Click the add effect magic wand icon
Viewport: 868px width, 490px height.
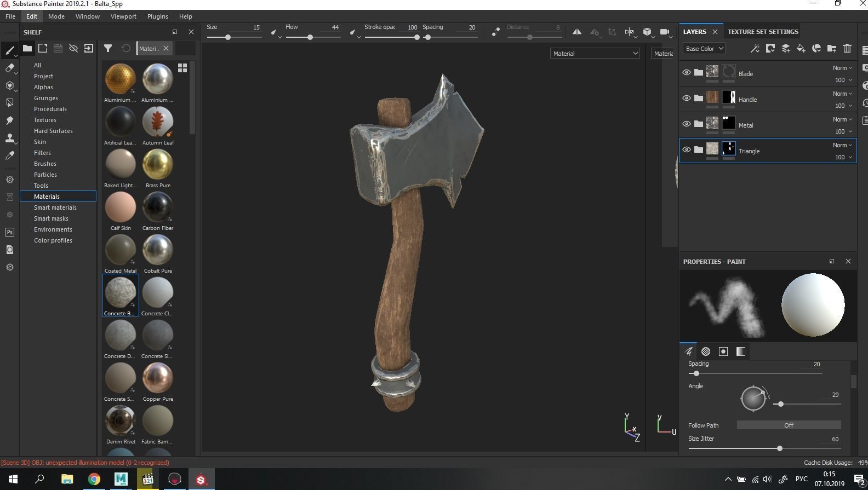click(x=755, y=48)
